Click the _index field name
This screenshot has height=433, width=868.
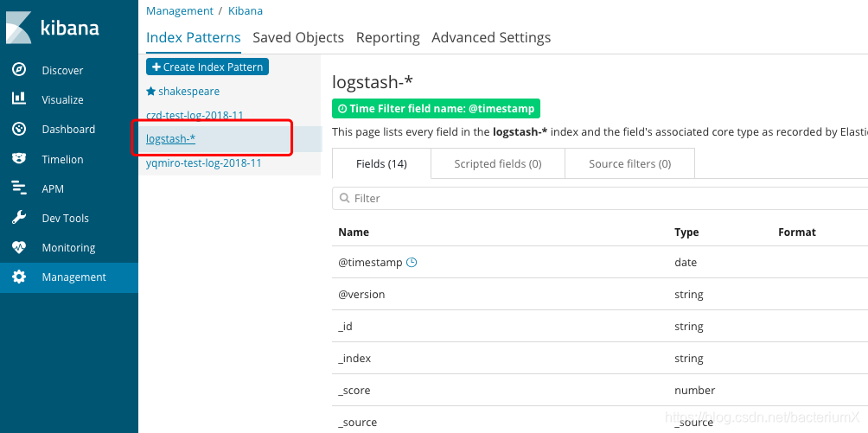coord(354,359)
